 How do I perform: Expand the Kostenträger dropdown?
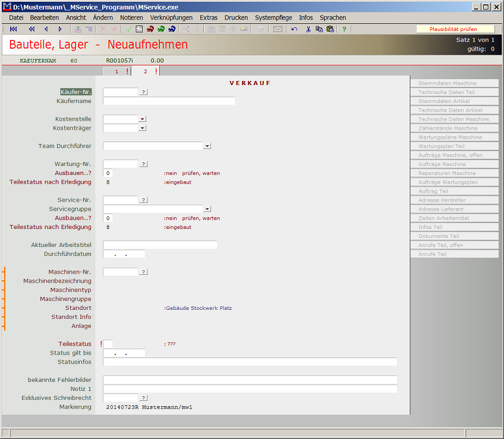[142, 128]
